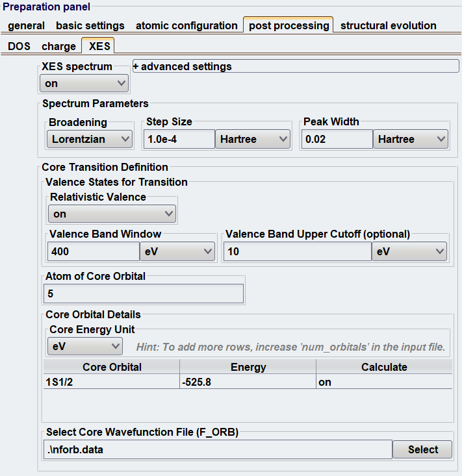Open the atomic configuration tab
Screen dimensions: 462x476
(x=186, y=25)
